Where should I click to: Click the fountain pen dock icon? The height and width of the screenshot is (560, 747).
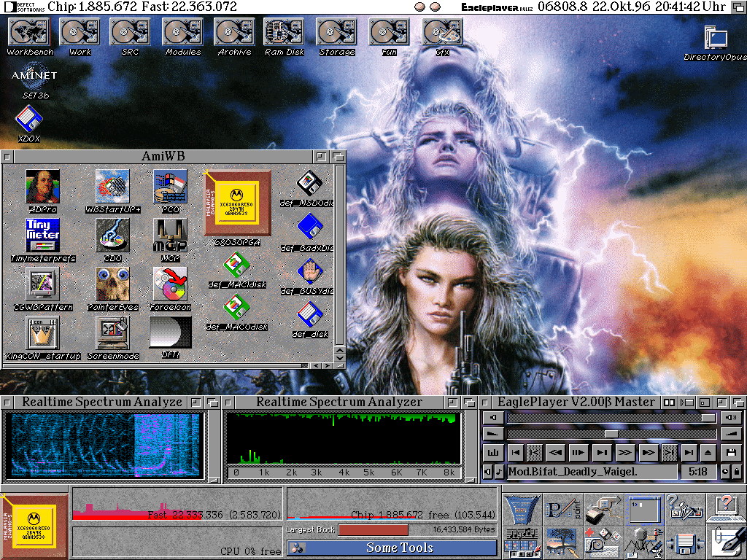tap(727, 542)
